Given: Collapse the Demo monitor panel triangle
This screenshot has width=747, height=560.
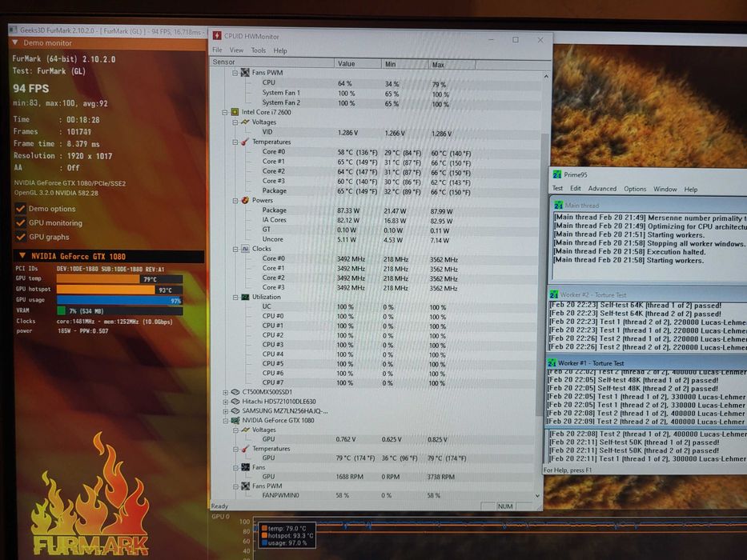Looking at the screenshot, I should [x=14, y=43].
